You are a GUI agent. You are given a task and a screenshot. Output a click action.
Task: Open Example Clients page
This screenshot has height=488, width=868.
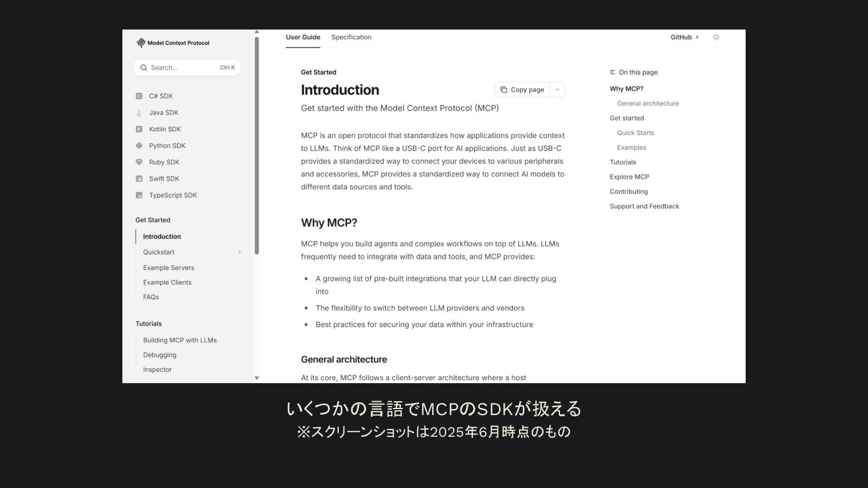(x=168, y=283)
